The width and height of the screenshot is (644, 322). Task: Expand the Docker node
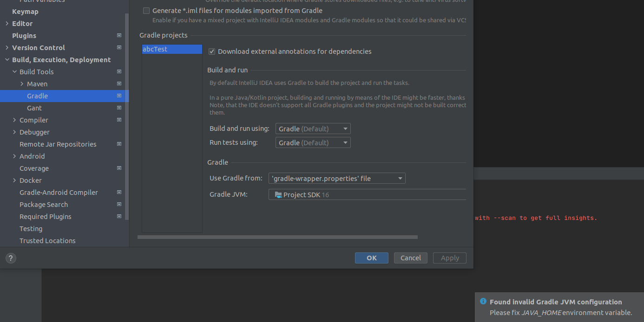[x=14, y=180]
